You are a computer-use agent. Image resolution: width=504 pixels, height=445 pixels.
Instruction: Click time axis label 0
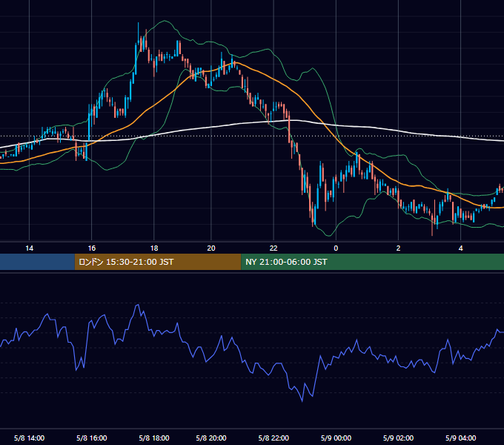click(336, 248)
